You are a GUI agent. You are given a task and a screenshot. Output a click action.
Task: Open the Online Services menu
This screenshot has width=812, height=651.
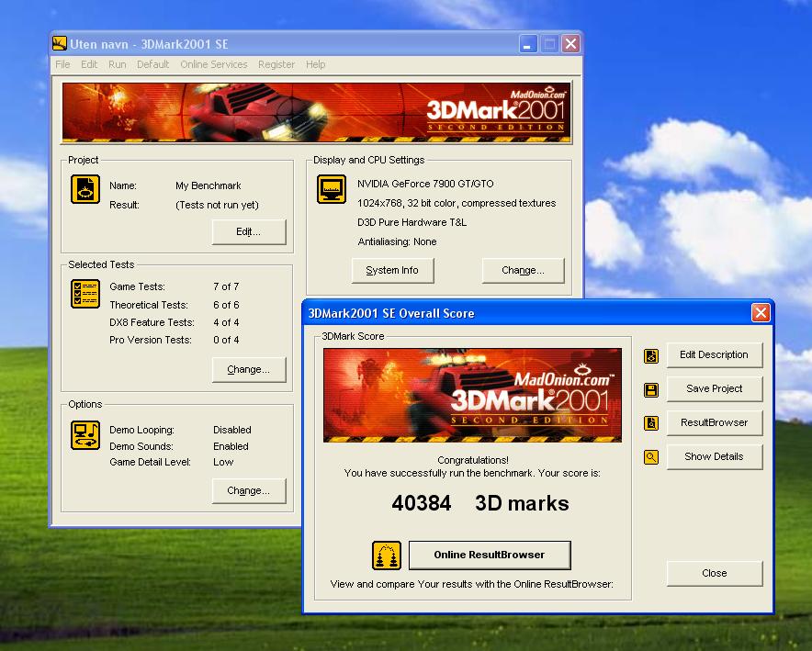(214, 64)
